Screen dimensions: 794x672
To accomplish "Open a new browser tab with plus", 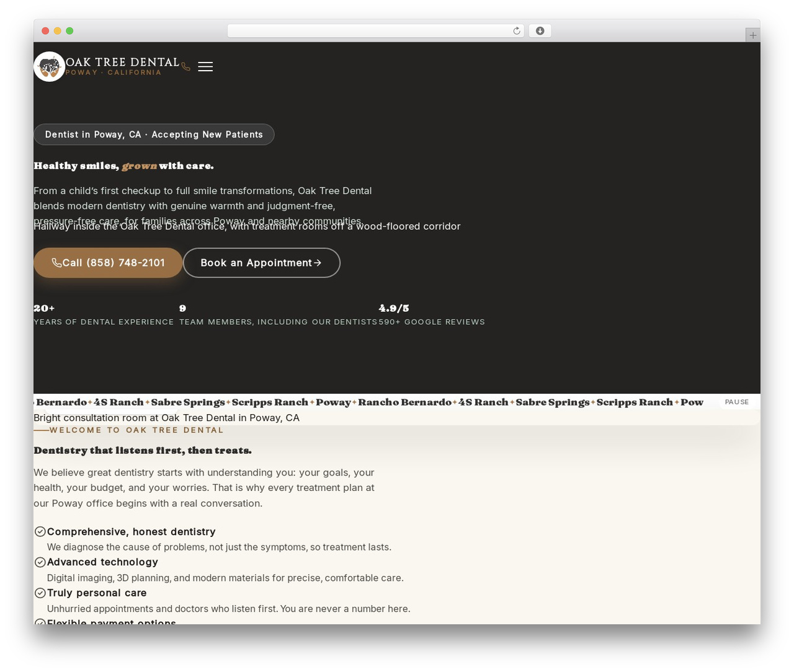I will click(752, 35).
